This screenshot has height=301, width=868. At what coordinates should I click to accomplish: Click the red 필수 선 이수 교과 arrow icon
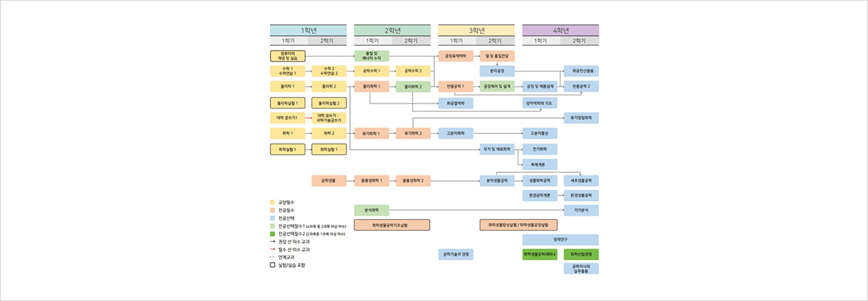[273, 249]
